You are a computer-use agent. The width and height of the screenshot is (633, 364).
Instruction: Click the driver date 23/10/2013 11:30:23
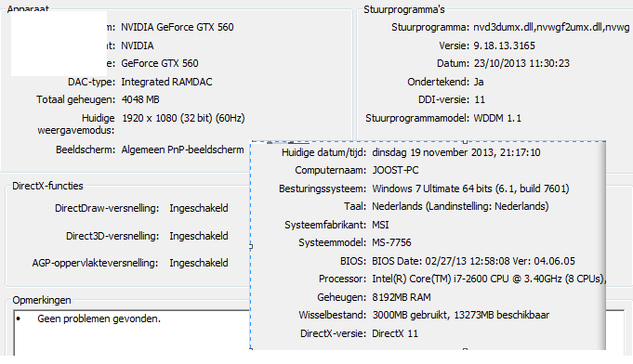tap(521, 63)
